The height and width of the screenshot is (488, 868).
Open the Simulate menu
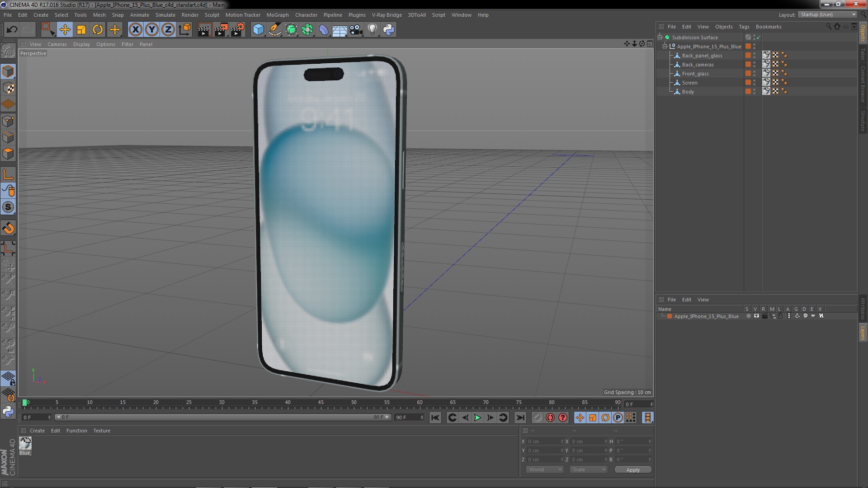pyautogui.click(x=165, y=15)
